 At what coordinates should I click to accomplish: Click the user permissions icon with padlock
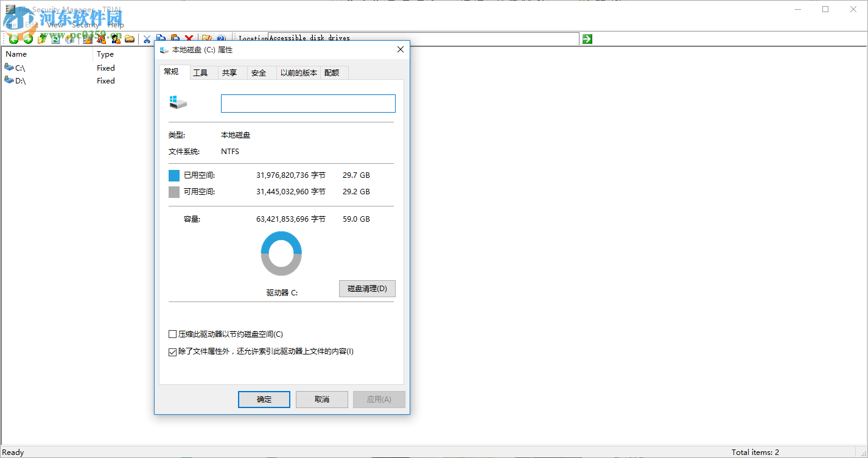point(115,38)
